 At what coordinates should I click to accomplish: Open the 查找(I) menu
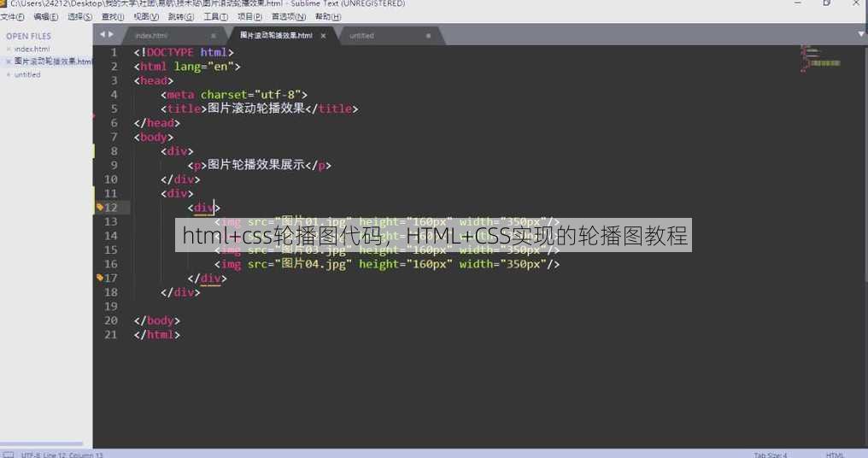click(113, 16)
